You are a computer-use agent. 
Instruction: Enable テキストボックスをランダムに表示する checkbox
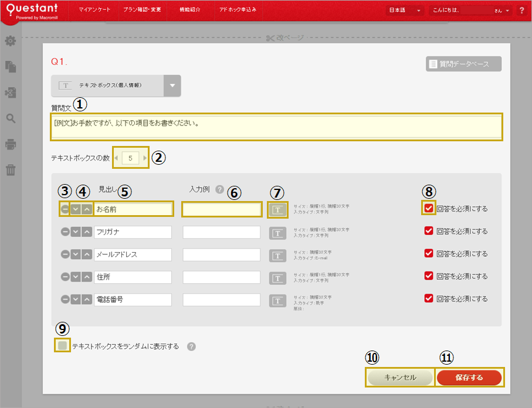tap(63, 346)
